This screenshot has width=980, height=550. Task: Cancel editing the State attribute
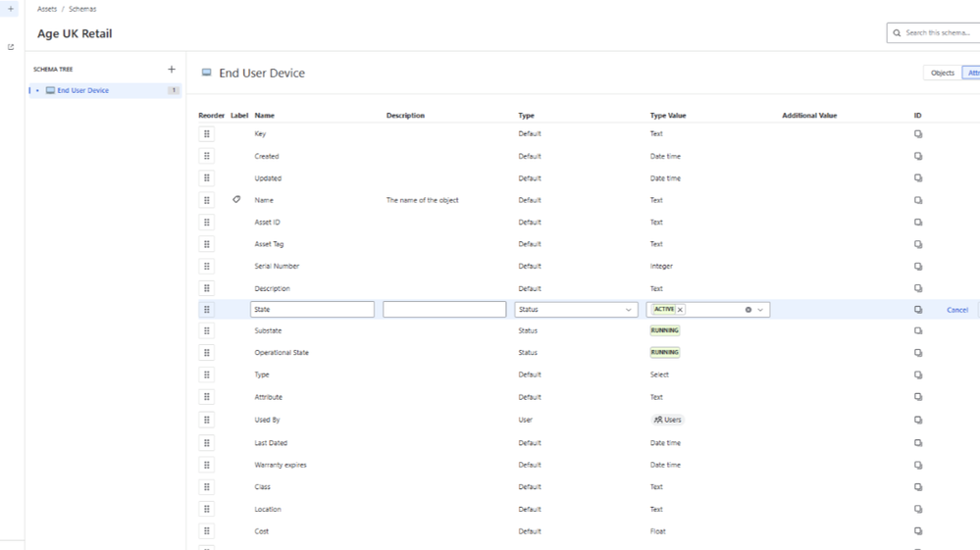pyautogui.click(x=956, y=310)
